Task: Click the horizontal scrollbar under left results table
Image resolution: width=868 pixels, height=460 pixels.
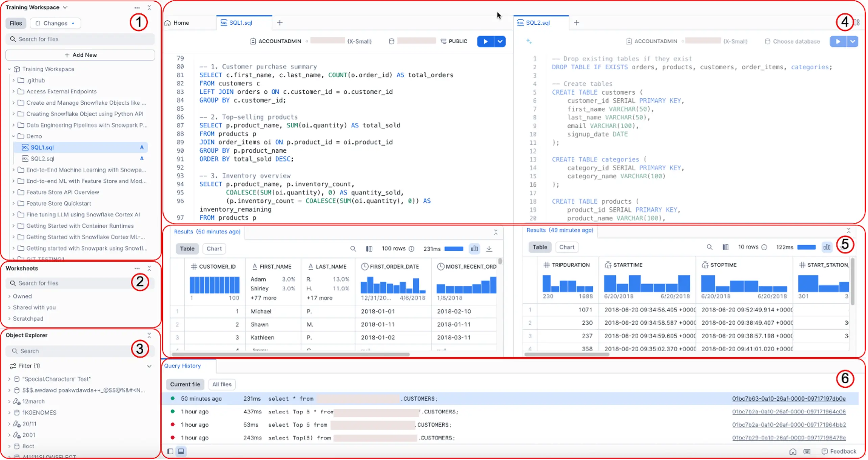Action: pyautogui.click(x=291, y=355)
